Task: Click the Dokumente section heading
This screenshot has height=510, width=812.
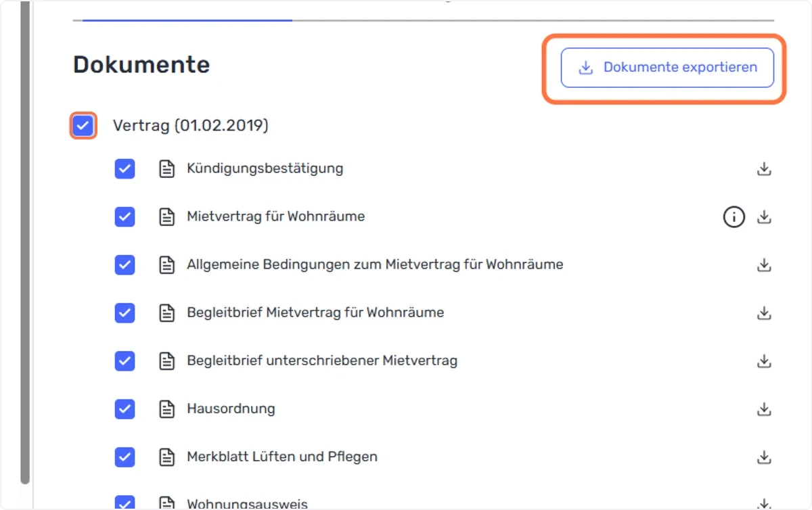Action: pos(141,64)
